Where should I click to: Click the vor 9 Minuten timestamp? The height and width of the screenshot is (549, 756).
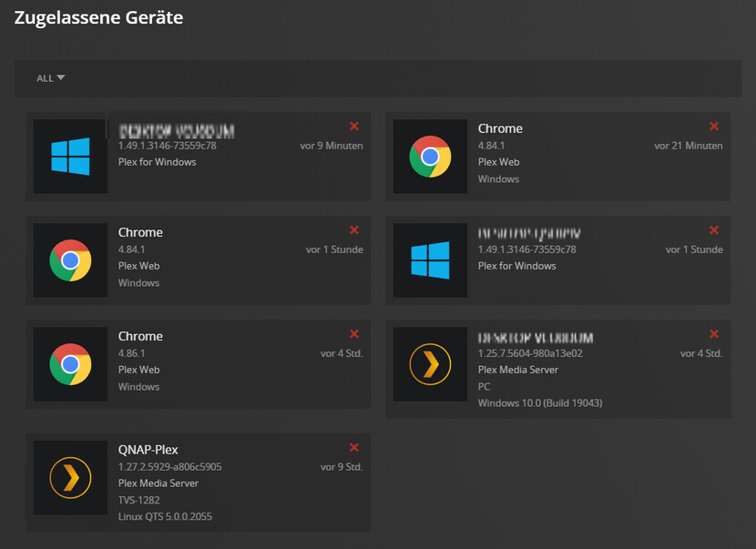(332, 146)
